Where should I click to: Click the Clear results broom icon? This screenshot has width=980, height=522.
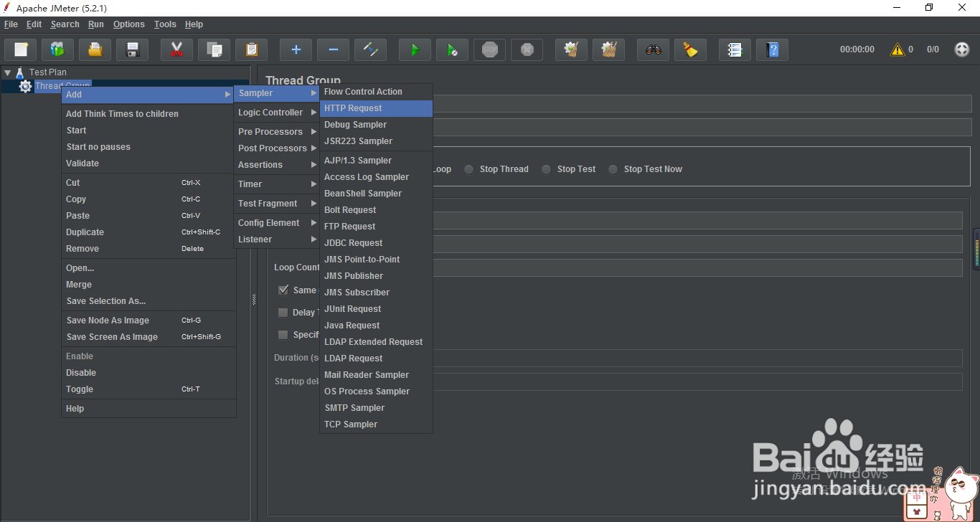point(572,49)
